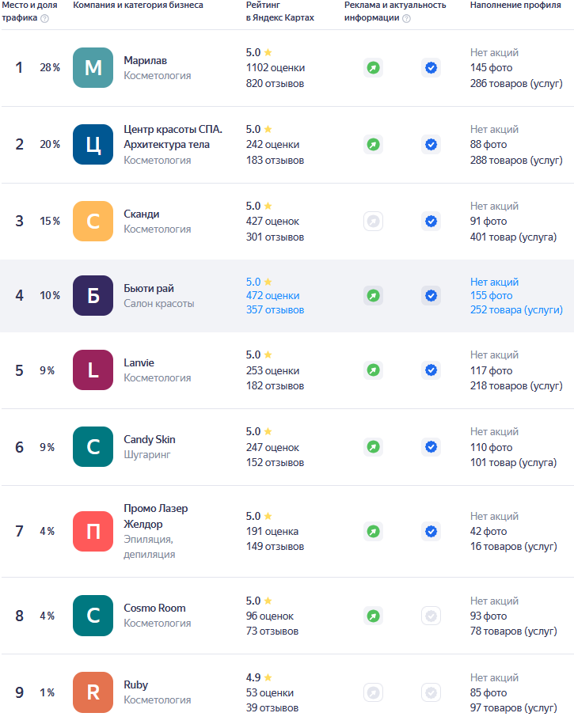The width and height of the screenshot is (574, 728).
Task: Open the Марилав avatar with letter М
Action: click(x=93, y=68)
